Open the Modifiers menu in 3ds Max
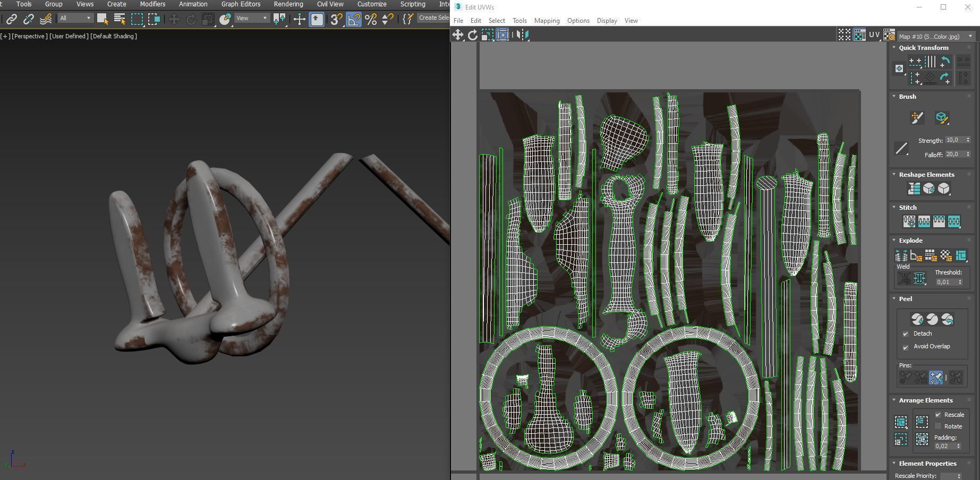Viewport: 980px width, 480px height. click(152, 4)
